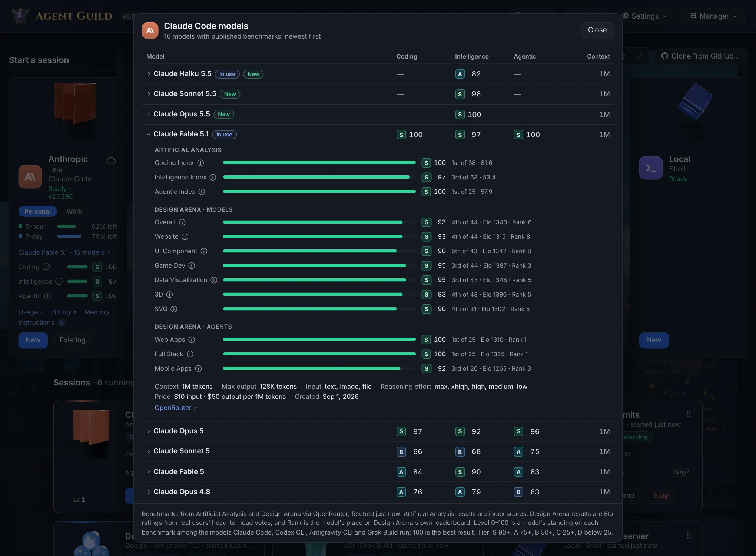Select the Personal account toggle

point(37,211)
